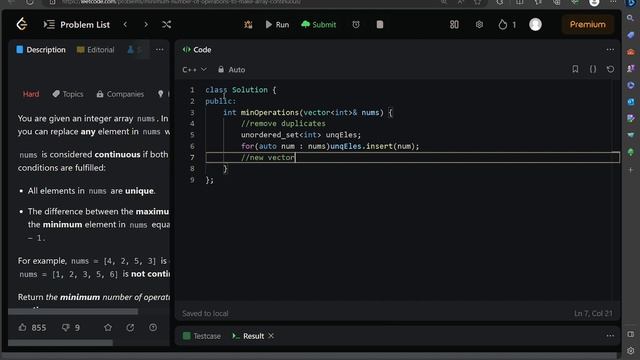The width and height of the screenshot is (640, 360).
Task: Close the Result tab
Action: coord(271,336)
